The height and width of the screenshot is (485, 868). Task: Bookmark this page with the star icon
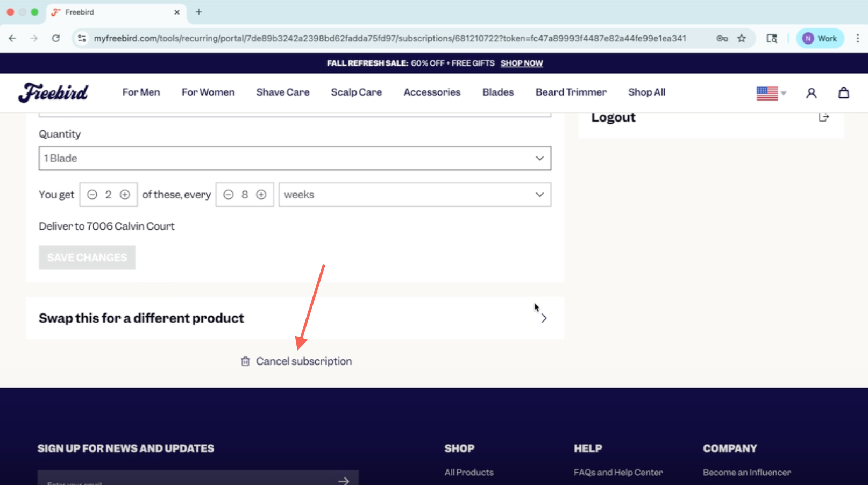(x=742, y=38)
